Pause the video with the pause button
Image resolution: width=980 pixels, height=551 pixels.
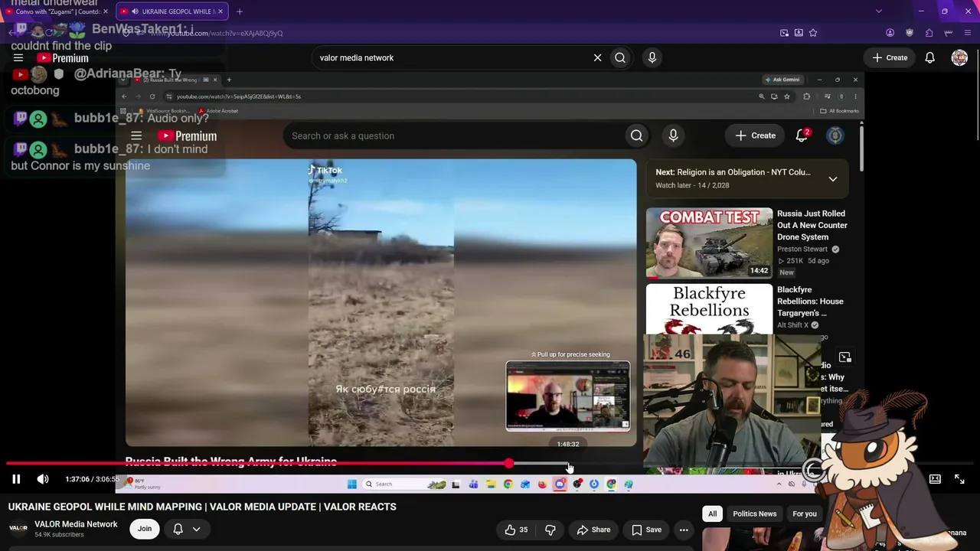tap(16, 479)
